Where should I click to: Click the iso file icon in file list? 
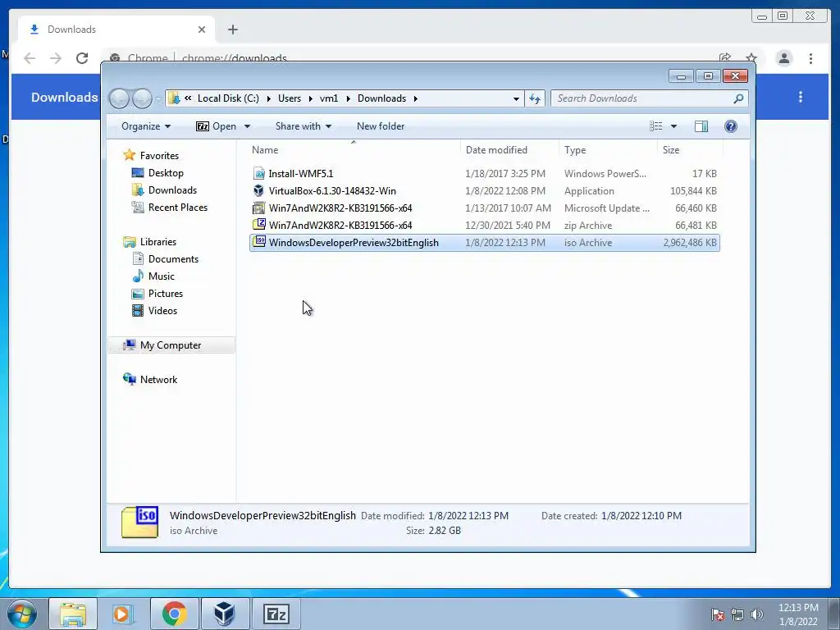pos(258,242)
